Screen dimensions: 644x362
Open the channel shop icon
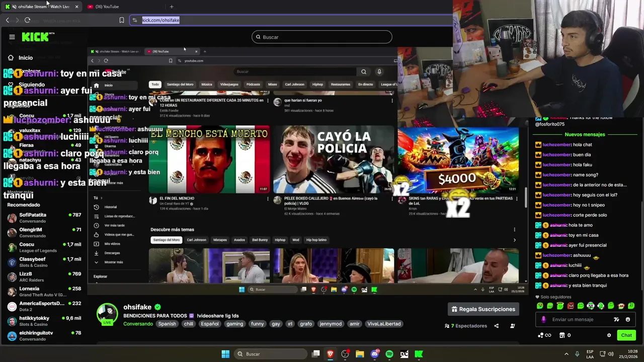[x=562, y=335]
